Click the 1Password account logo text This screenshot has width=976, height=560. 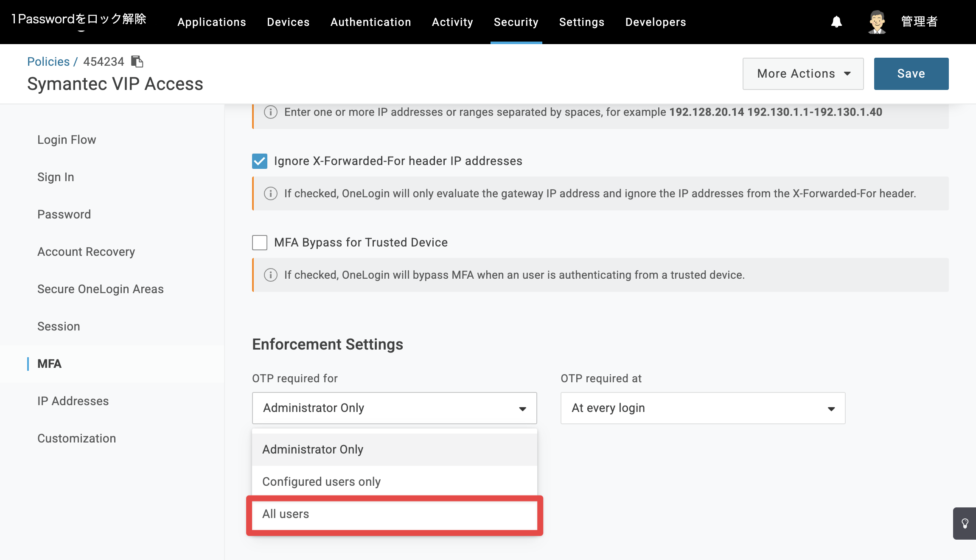tap(79, 20)
